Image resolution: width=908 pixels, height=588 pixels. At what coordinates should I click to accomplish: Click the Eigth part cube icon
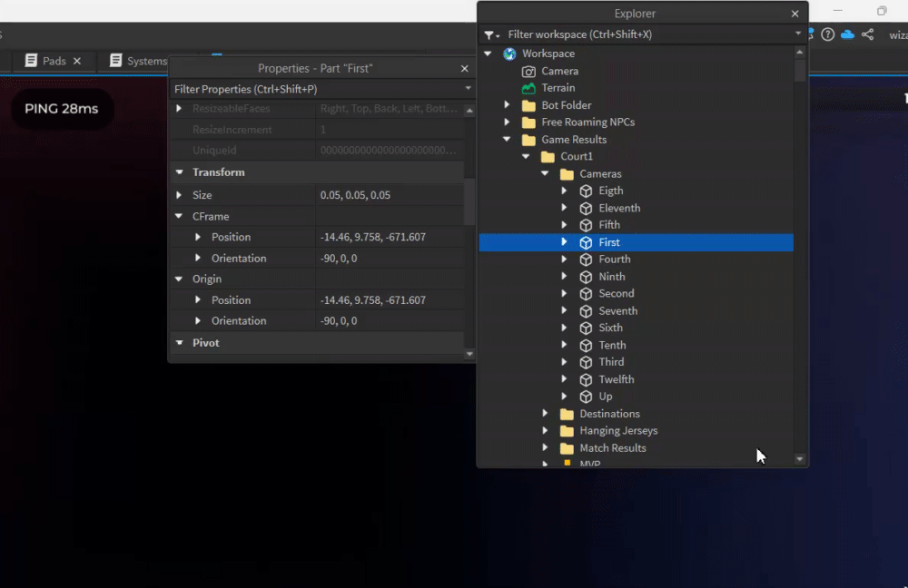[586, 191]
